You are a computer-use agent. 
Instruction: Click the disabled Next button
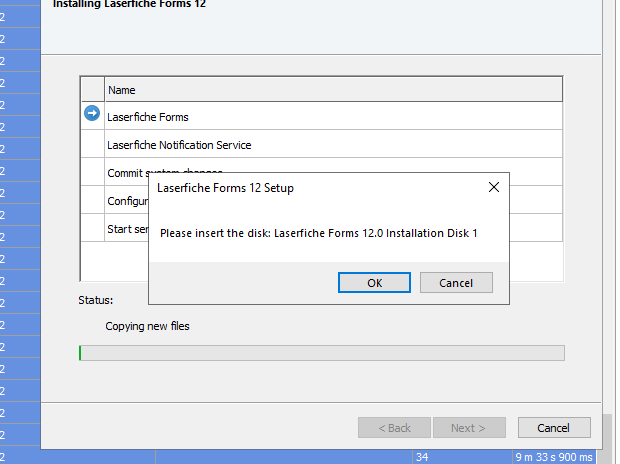(x=469, y=428)
